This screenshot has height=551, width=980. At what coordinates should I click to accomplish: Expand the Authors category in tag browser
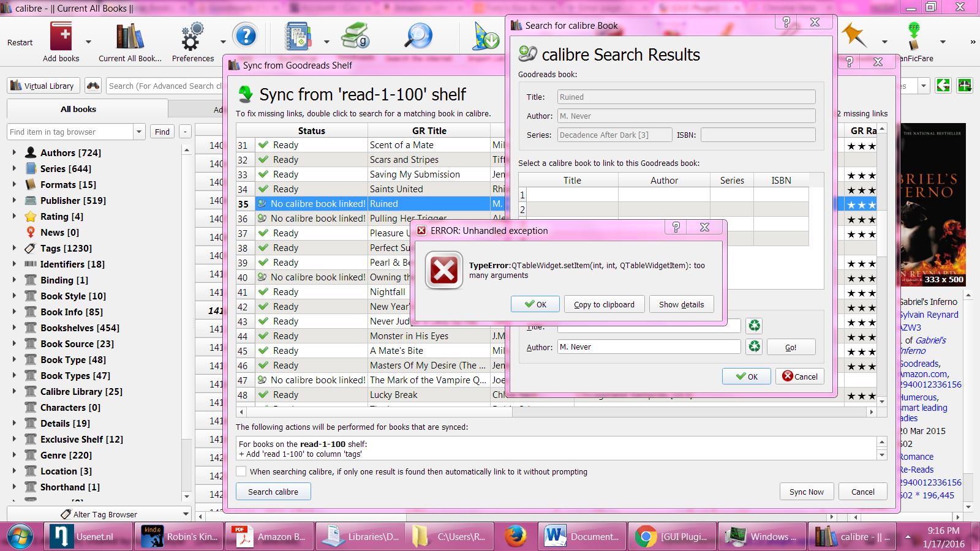click(14, 152)
